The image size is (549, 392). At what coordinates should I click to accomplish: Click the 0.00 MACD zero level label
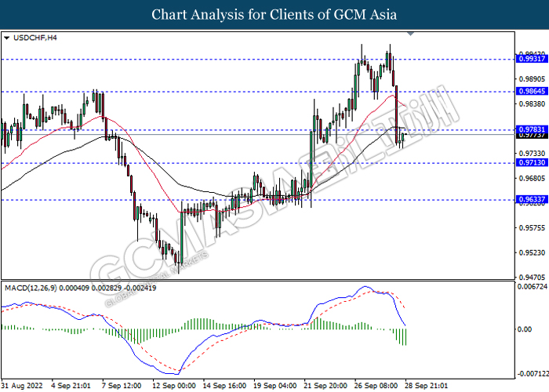click(525, 329)
